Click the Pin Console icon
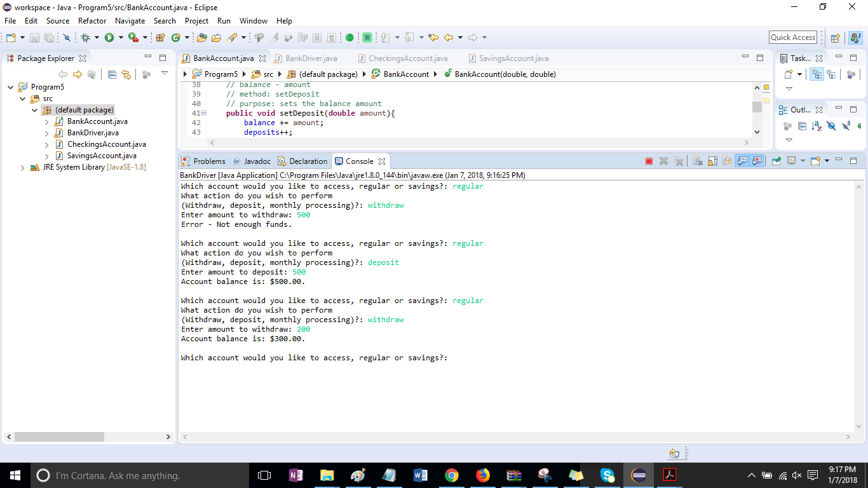868x488 pixels. pos(776,161)
